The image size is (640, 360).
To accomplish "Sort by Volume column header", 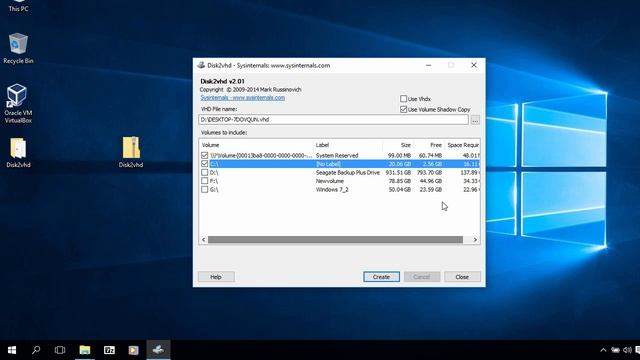I will point(256,145).
